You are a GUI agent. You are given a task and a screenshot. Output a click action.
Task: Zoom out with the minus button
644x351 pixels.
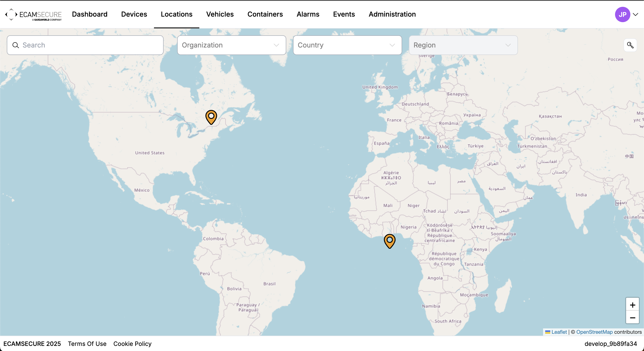tap(632, 318)
